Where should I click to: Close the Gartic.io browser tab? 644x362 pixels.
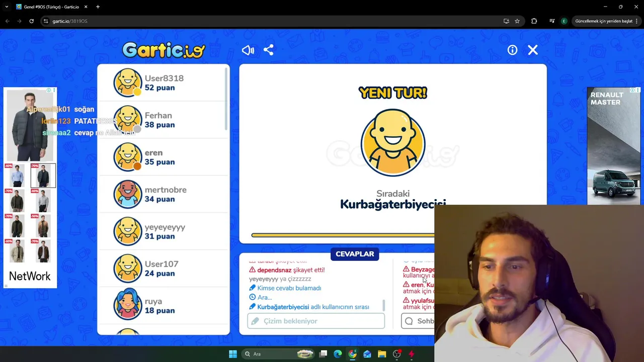coord(86,7)
